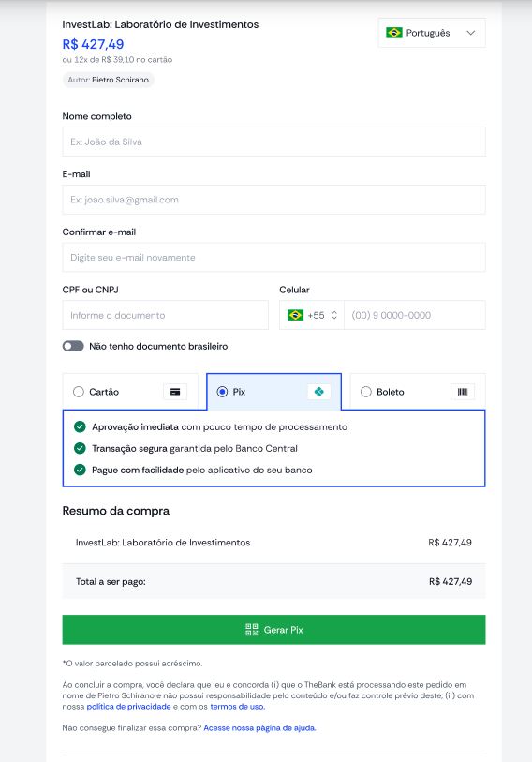Toggle Não tenho documento brasileiro switch
This screenshot has height=762, width=532.
[73, 346]
